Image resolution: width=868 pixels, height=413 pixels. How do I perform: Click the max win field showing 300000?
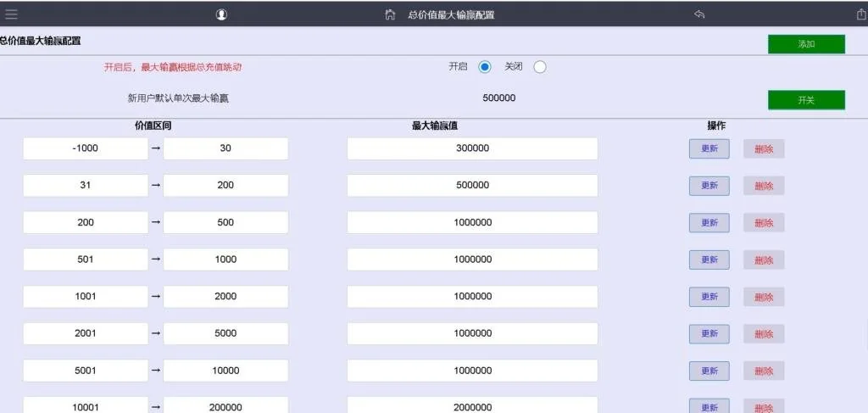(472, 148)
